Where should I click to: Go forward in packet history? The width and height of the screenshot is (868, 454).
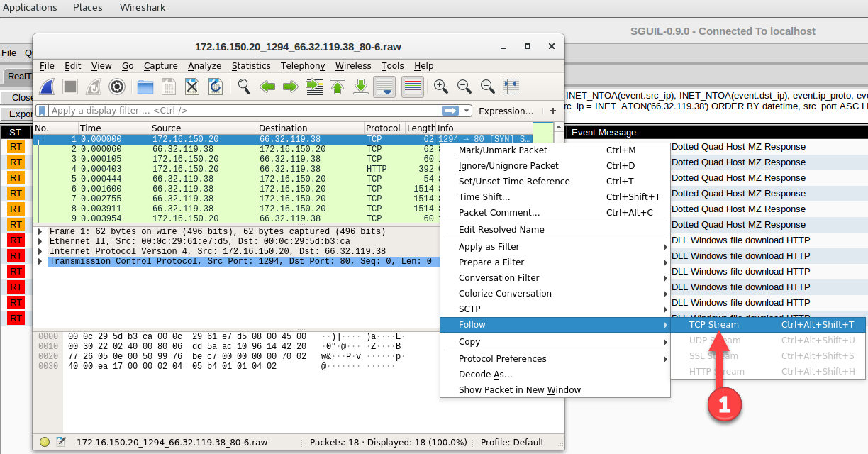(291, 87)
